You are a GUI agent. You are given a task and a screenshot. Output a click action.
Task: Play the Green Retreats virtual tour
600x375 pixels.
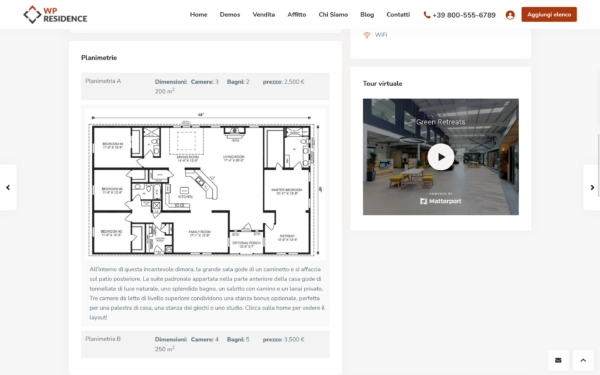point(441,157)
